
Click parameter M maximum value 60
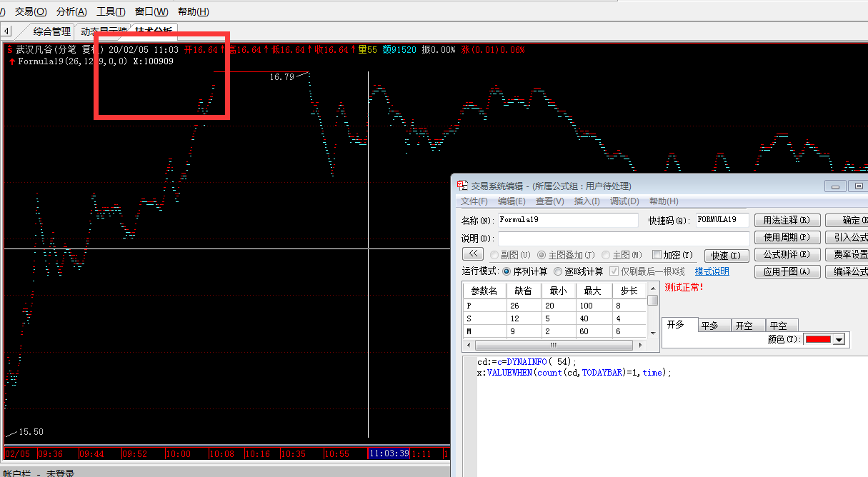[x=594, y=331]
